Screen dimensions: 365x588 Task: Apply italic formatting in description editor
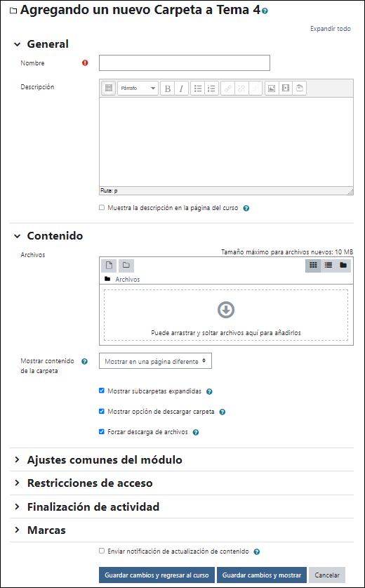[181, 89]
